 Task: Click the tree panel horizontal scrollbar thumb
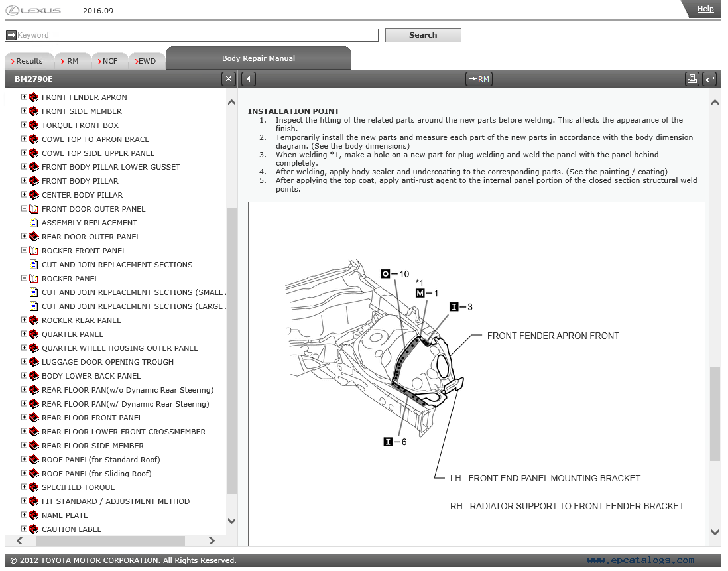111,541
